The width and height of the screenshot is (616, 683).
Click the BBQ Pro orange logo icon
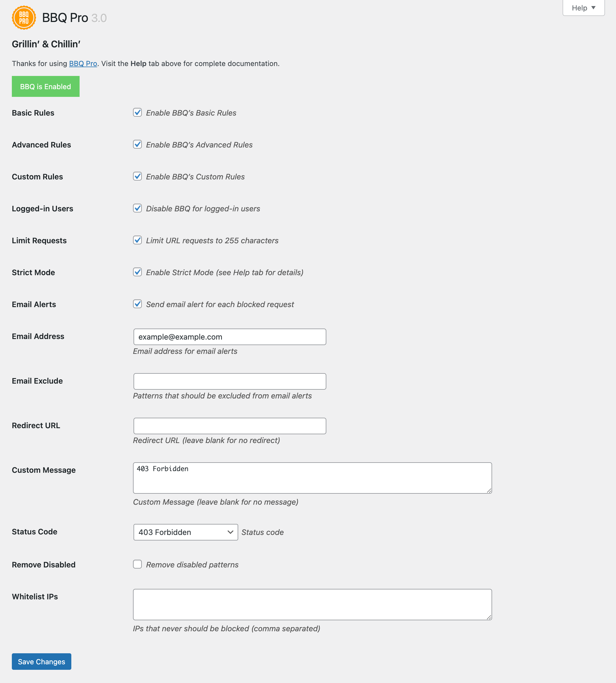pos(24,18)
